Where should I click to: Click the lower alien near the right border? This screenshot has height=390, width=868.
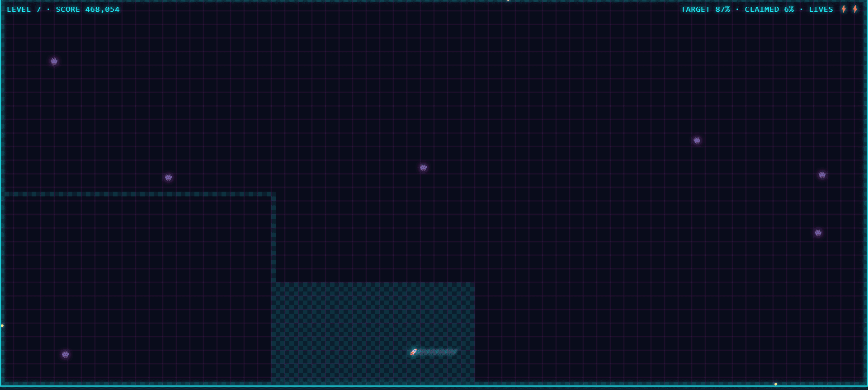818,233
